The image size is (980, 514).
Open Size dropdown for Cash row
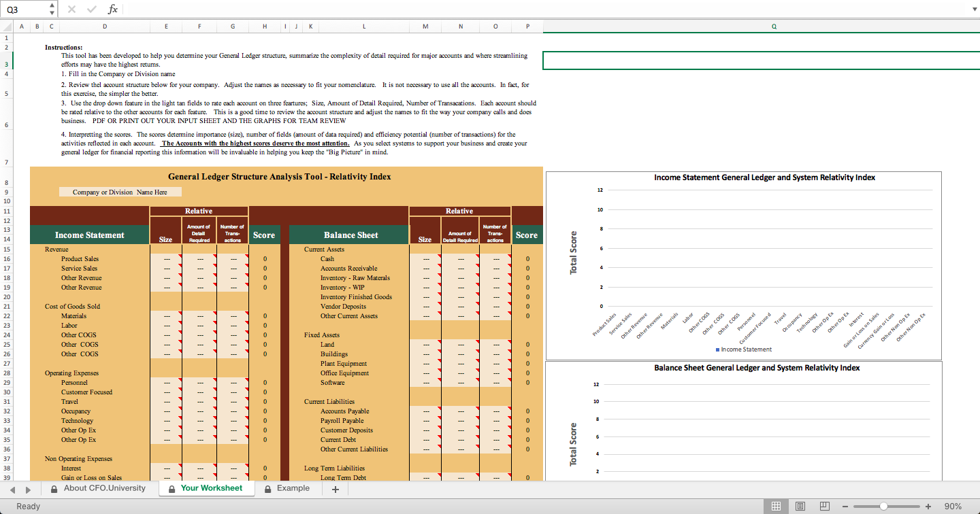[425, 259]
